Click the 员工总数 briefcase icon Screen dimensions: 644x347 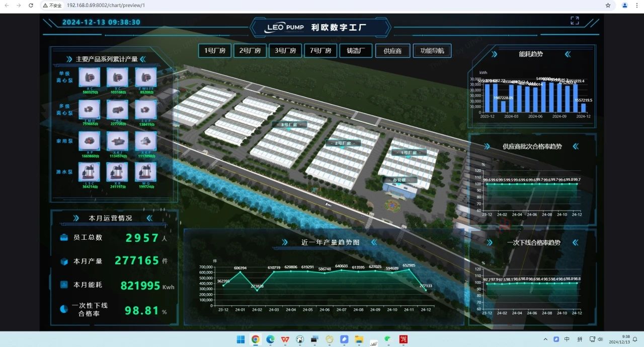(x=64, y=237)
